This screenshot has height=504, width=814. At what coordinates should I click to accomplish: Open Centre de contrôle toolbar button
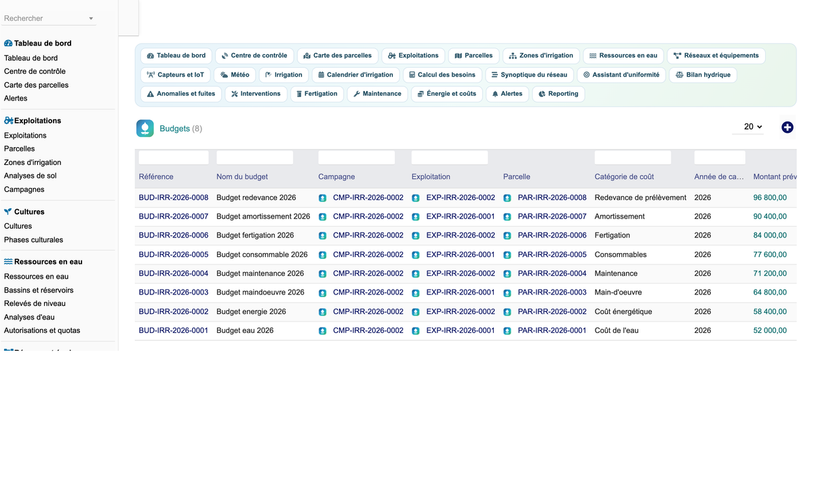(254, 56)
